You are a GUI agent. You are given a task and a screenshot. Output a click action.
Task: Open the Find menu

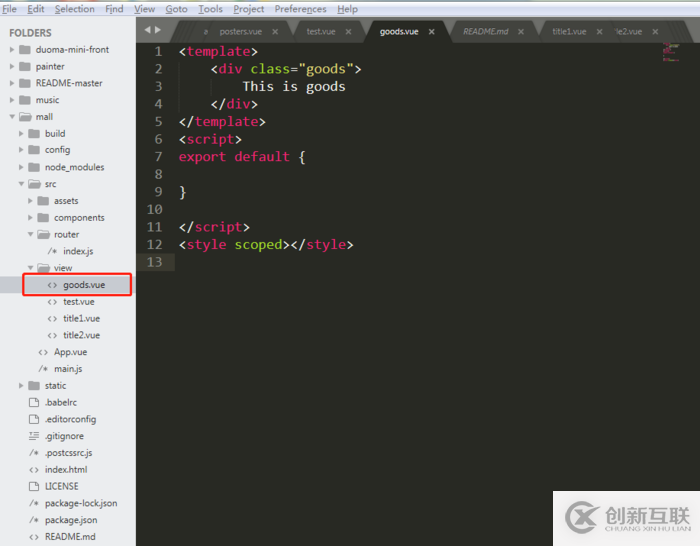point(114,9)
